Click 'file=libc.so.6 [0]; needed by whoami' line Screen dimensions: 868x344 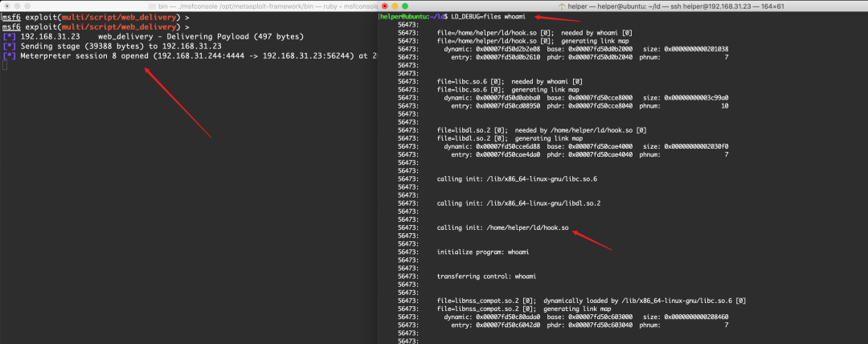click(x=510, y=82)
